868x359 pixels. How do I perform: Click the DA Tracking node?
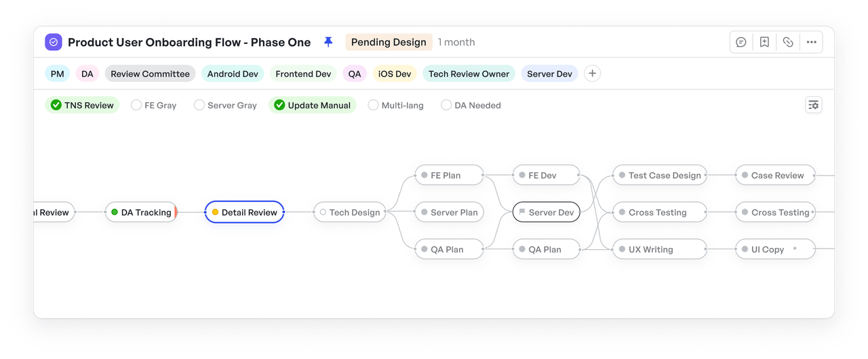point(141,212)
